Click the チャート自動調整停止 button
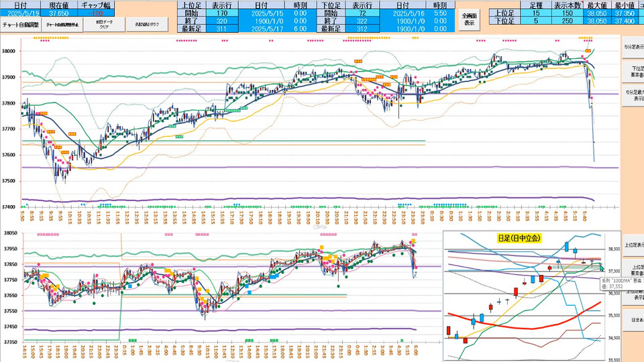Screen dimensions: 644x362 tap(62, 25)
